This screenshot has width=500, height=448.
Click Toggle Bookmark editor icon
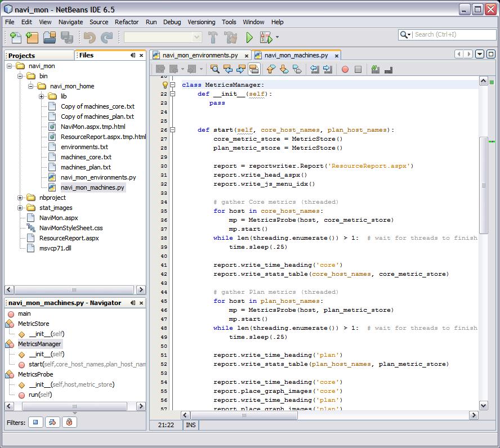tap(297, 69)
